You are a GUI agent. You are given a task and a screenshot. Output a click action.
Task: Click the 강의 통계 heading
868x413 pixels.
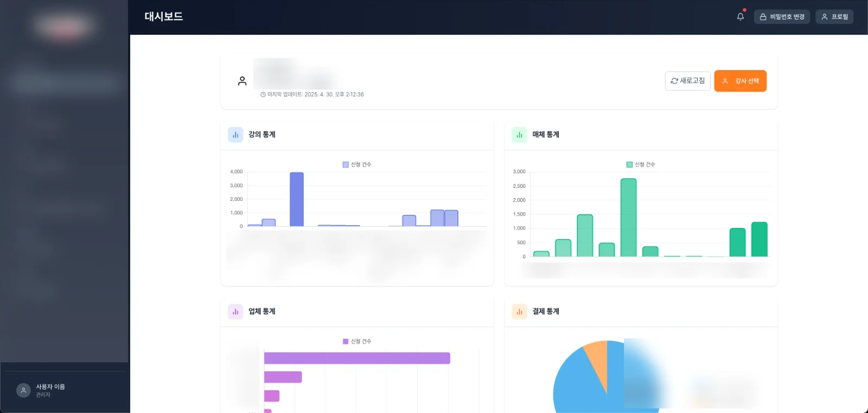pos(262,135)
